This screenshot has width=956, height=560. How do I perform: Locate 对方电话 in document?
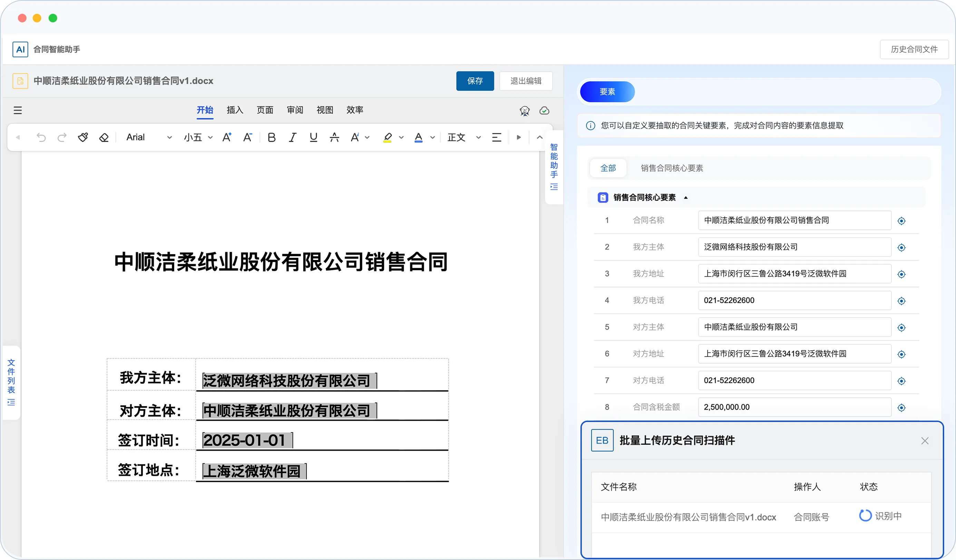[901, 381]
